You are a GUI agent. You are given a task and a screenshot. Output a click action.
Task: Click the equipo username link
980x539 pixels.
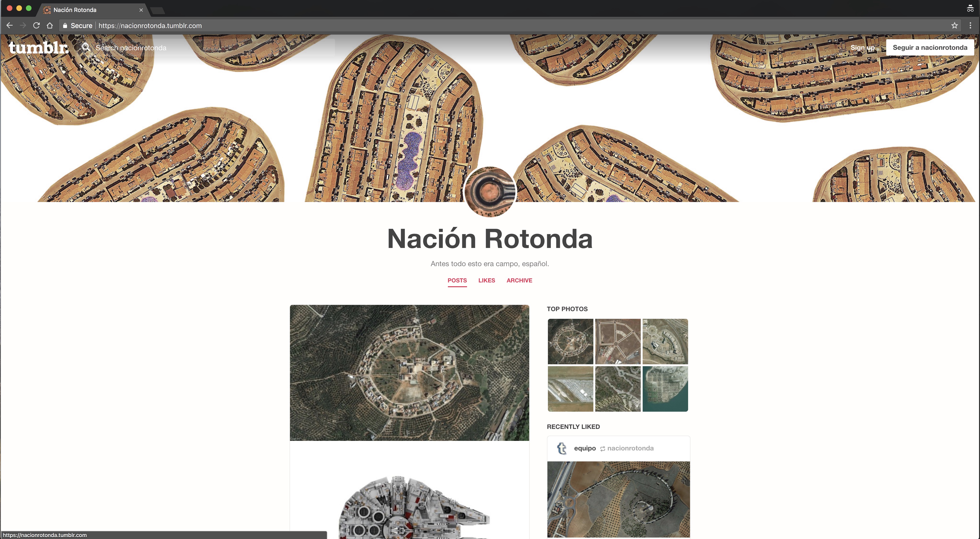585,448
